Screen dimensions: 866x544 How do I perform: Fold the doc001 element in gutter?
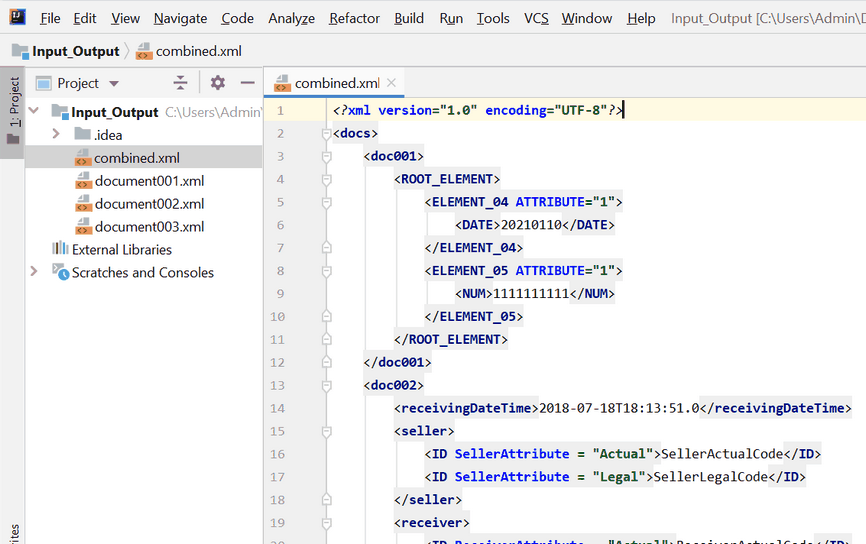pos(327,157)
